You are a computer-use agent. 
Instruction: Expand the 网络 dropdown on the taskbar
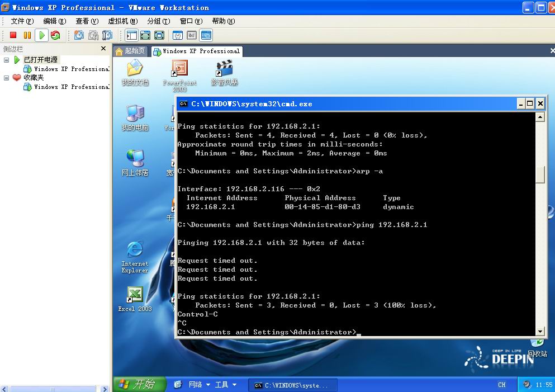point(208,385)
